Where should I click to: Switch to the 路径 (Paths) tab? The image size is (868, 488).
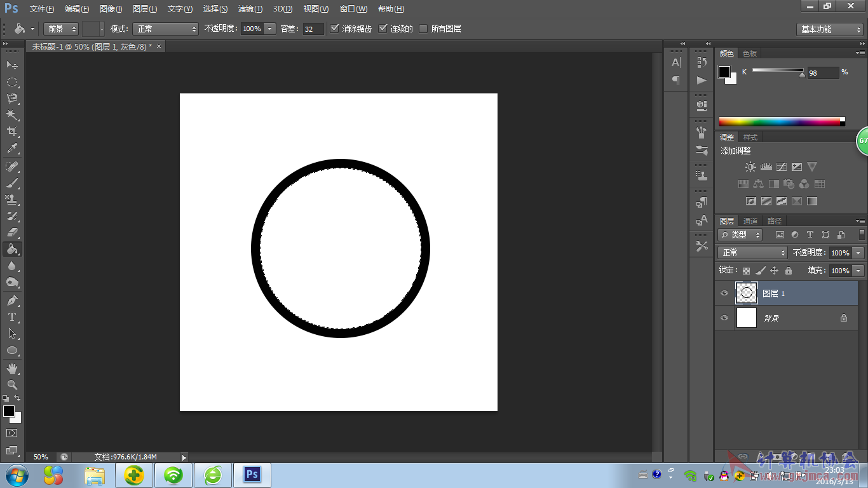(x=775, y=221)
